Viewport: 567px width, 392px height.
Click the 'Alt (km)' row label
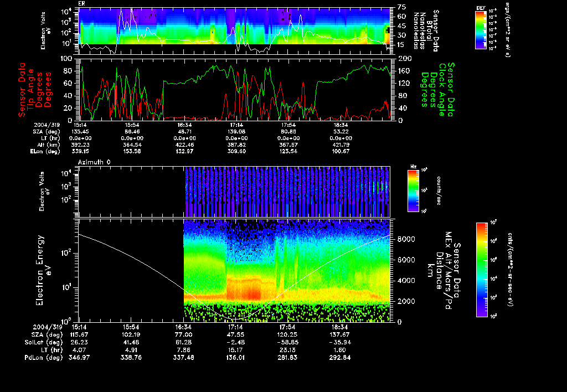(49, 145)
